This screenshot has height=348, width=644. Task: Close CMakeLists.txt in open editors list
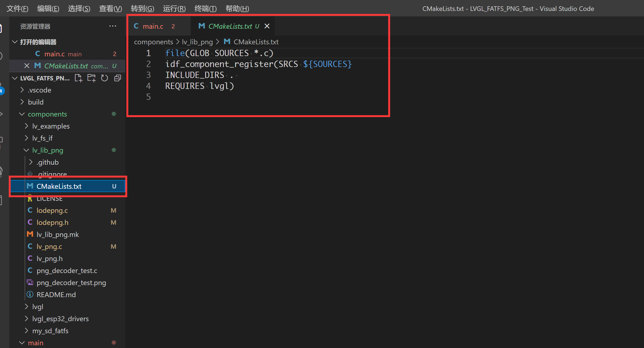click(x=27, y=66)
